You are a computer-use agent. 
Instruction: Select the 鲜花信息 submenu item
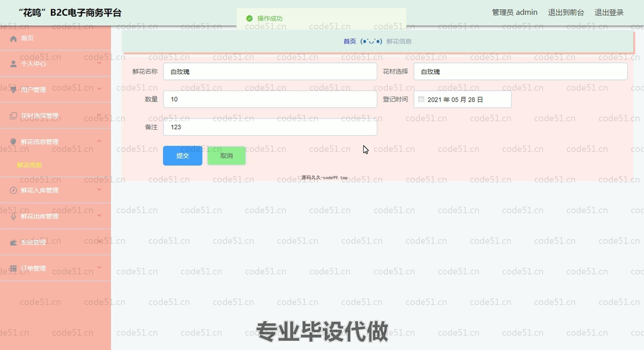tap(29, 165)
